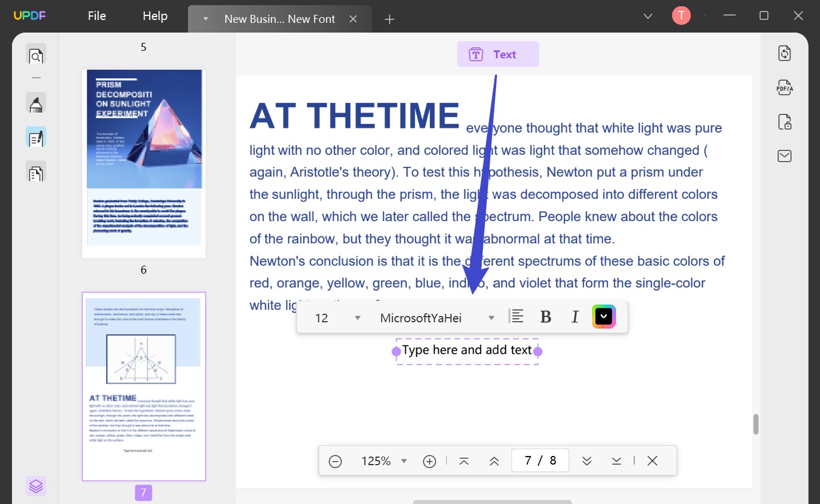Share the document via email icon
The width and height of the screenshot is (820, 504).
click(784, 155)
